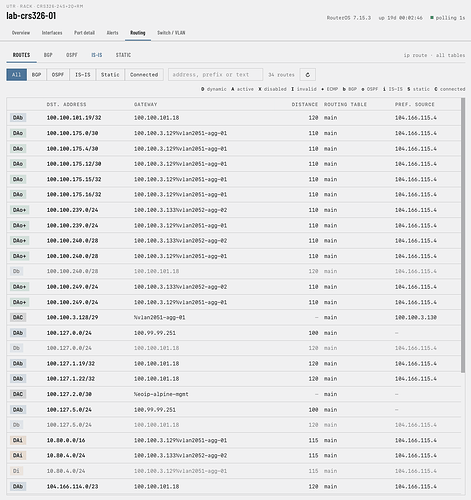The width and height of the screenshot is (471, 500).
Task: Activate the All routes filter
Action: point(16,75)
